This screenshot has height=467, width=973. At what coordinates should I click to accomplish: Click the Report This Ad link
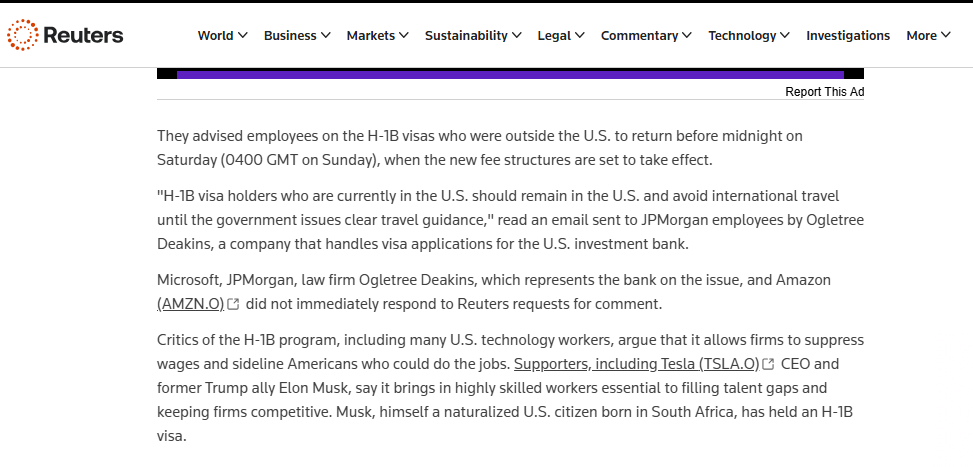click(824, 92)
